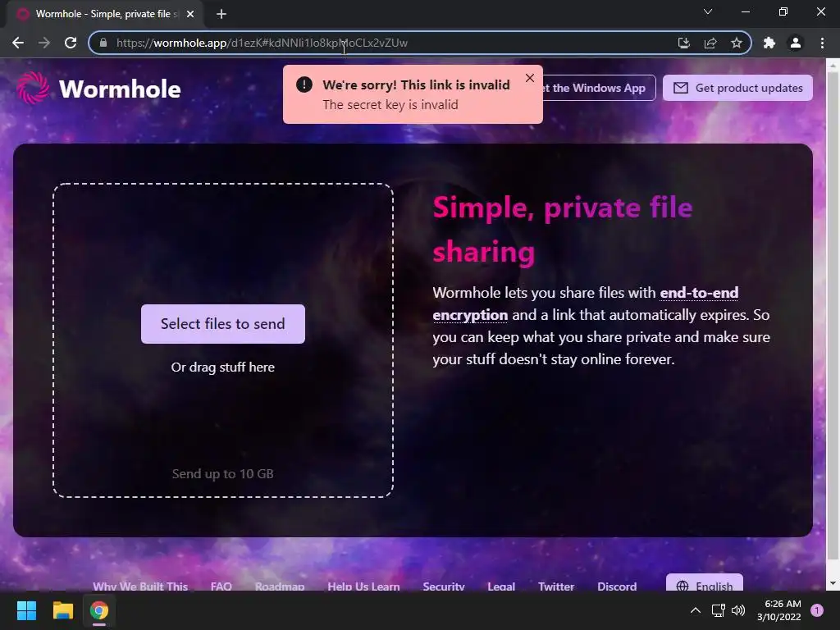Image resolution: width=840 pixels, height=630 pixels.
Task: Open Chrome profile avatar icon
Action: (x=796, y=43)
